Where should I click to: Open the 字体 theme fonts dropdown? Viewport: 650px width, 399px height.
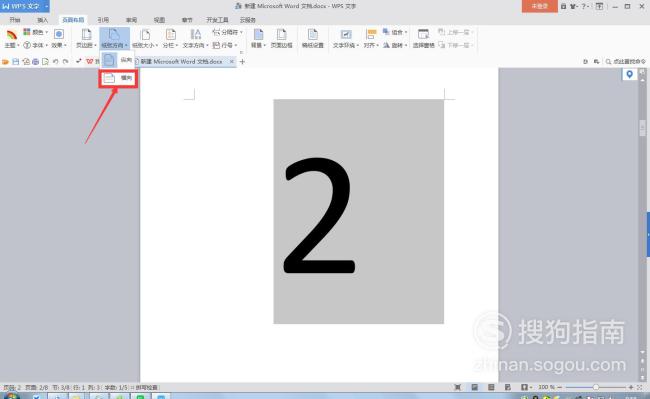pyautogui.click(x=36, y=45)
